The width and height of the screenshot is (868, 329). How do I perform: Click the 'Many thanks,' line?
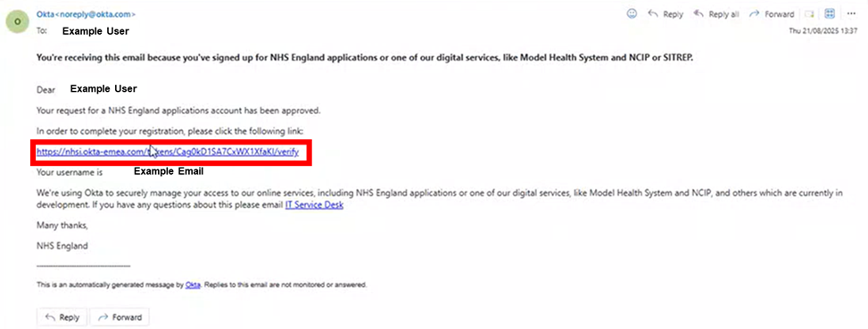click(x=62, y=226)
